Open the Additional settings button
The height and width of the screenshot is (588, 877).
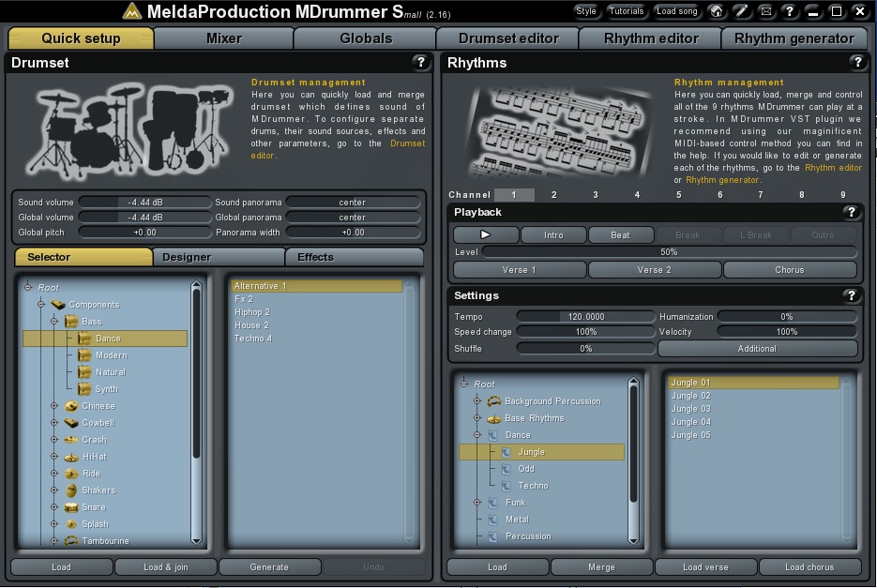point(757,349)
